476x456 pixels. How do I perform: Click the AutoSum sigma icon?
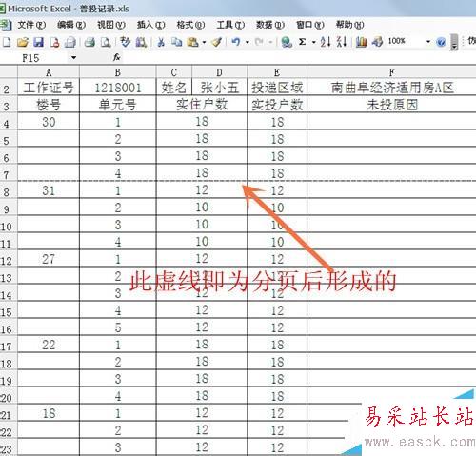pos(303,42)
